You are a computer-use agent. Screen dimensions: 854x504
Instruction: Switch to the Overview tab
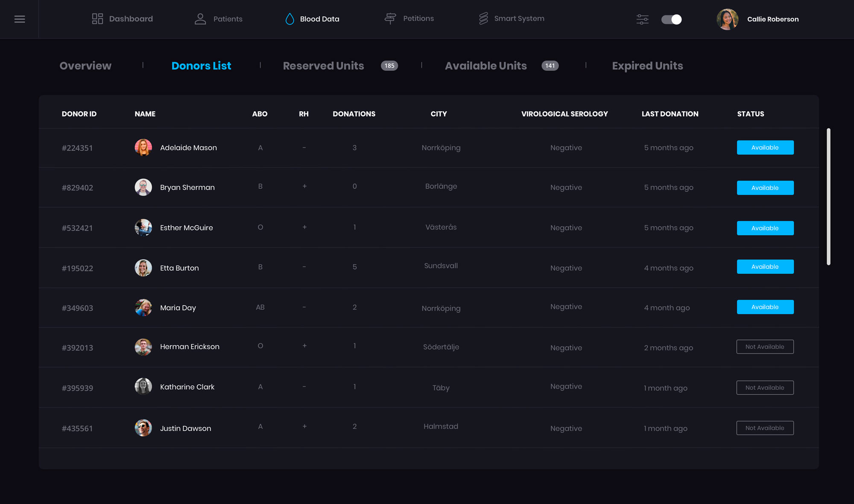click(x=85, y=66)
